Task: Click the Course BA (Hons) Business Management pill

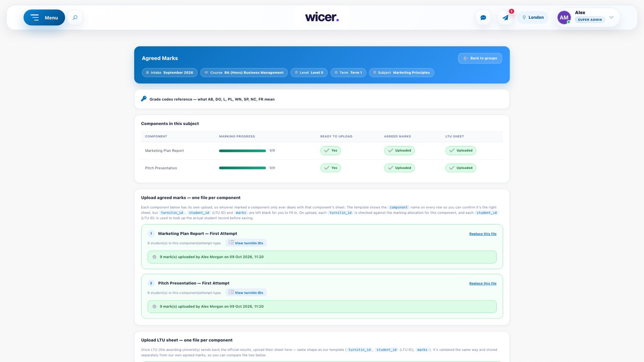Action: 244,73
